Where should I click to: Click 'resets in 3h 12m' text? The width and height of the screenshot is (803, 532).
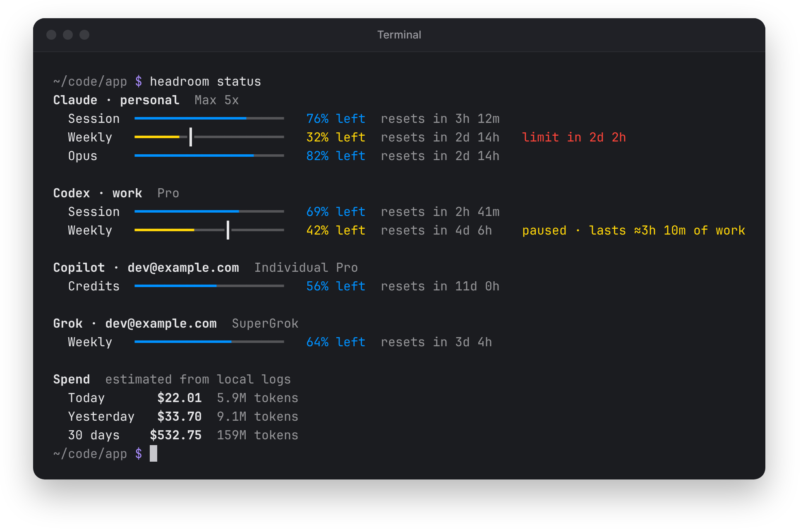point(440,119)
